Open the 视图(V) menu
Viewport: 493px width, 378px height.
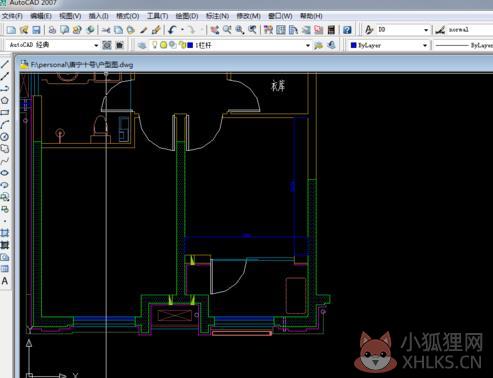tap(70, 16)
